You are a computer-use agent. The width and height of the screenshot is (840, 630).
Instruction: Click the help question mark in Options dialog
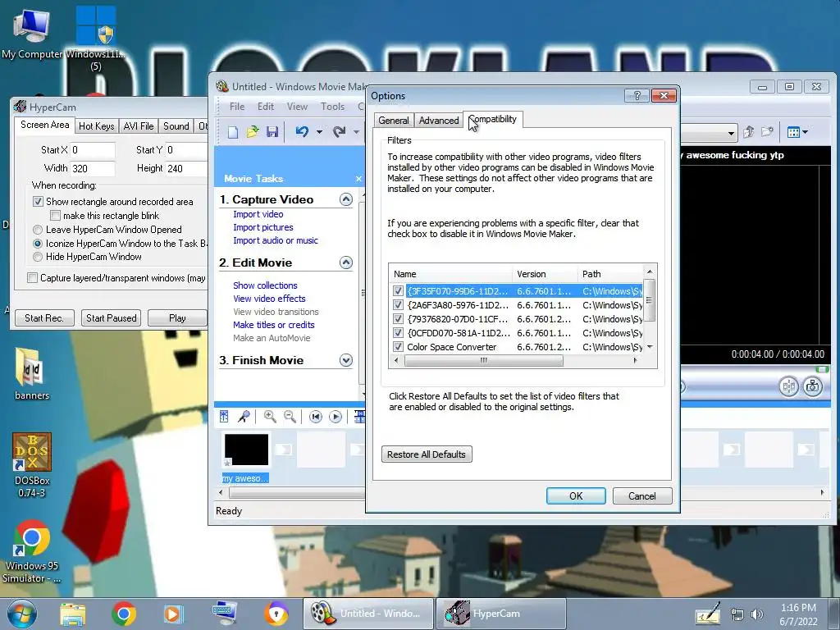(637, 96)
